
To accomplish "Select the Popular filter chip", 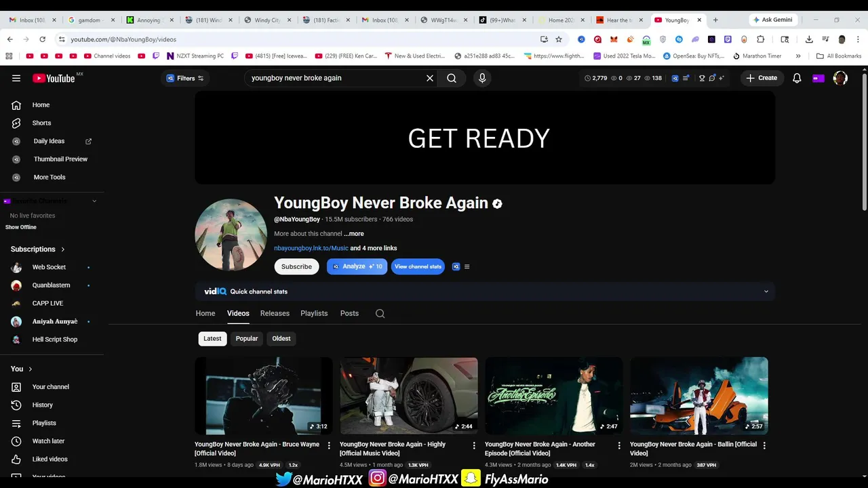I will tap(247, 338).
